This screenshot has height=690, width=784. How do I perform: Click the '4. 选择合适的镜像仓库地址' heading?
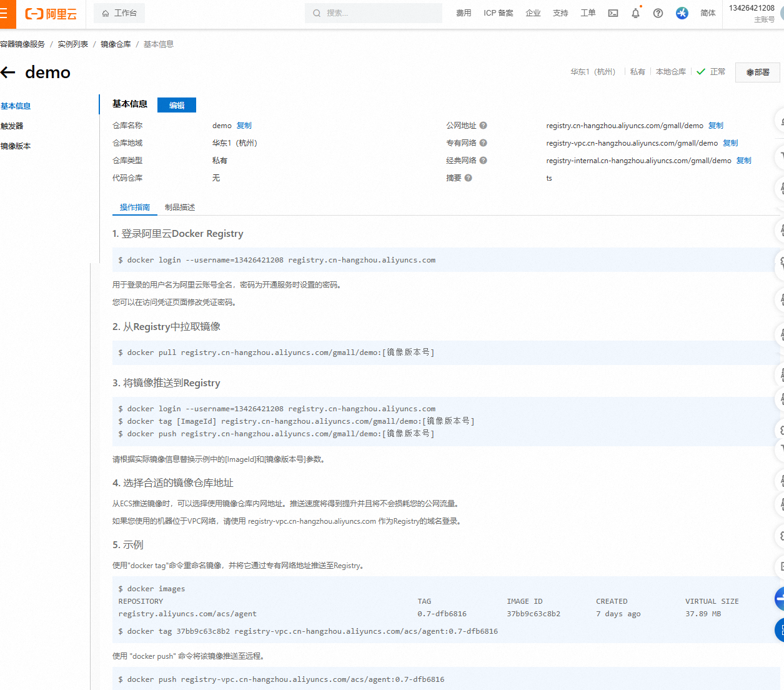[x=173, y=483]
